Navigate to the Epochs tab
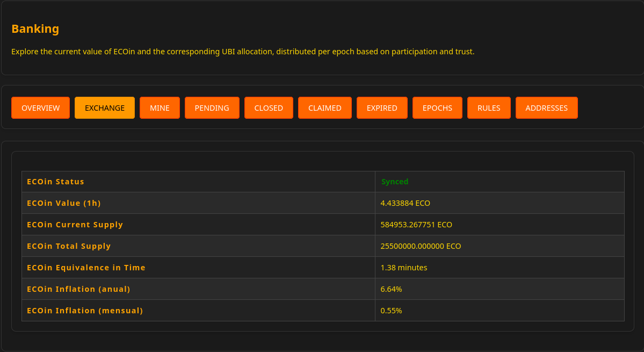This screenshot has height=352, width=644. pos(437,108)
